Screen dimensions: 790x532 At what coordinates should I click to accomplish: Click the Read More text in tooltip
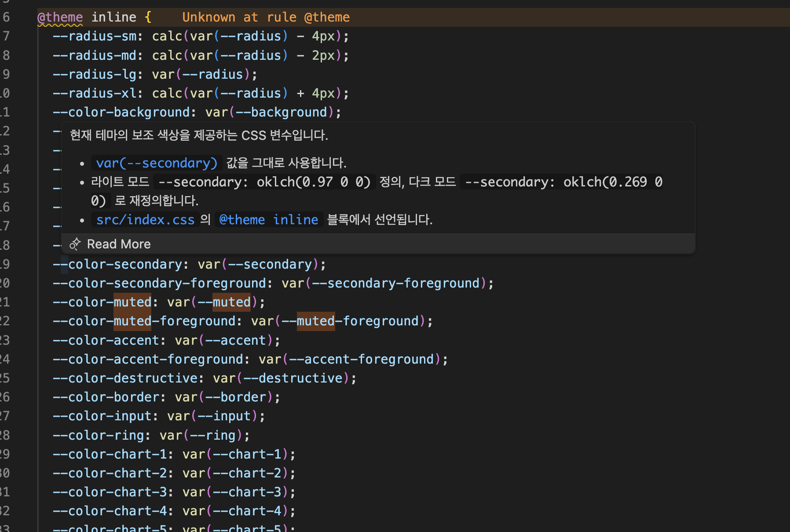point(119,244)
